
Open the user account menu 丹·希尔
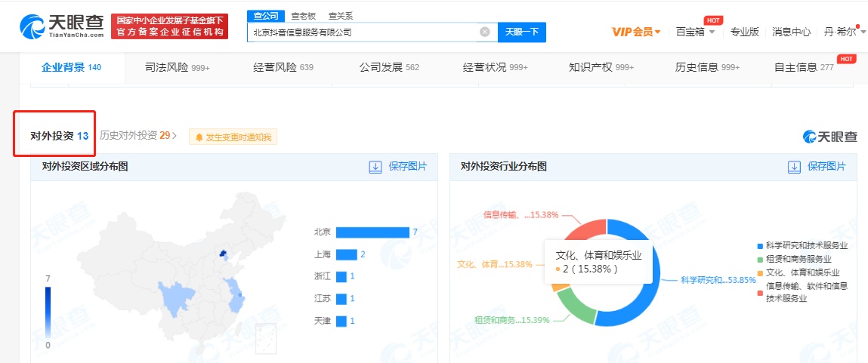pos(845,32)
